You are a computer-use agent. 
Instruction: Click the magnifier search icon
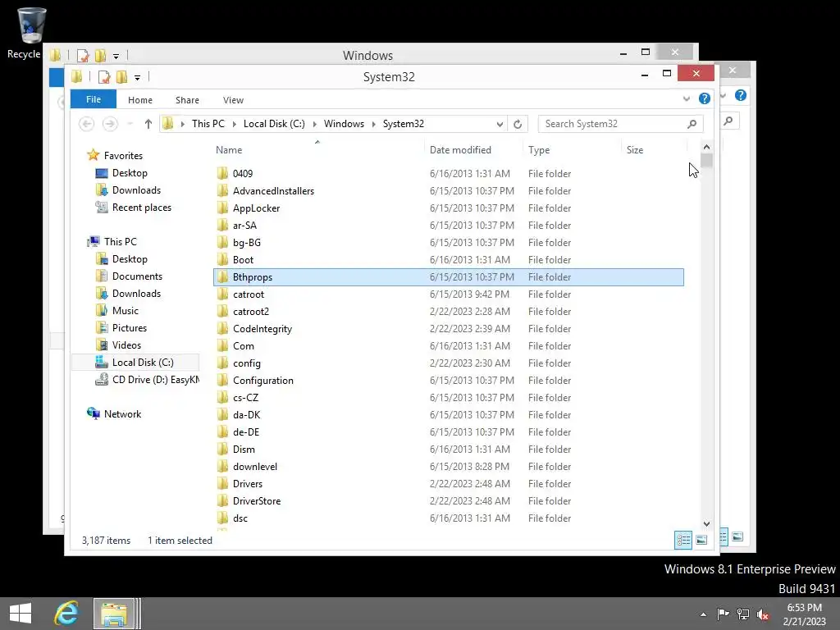pos(692,124)
